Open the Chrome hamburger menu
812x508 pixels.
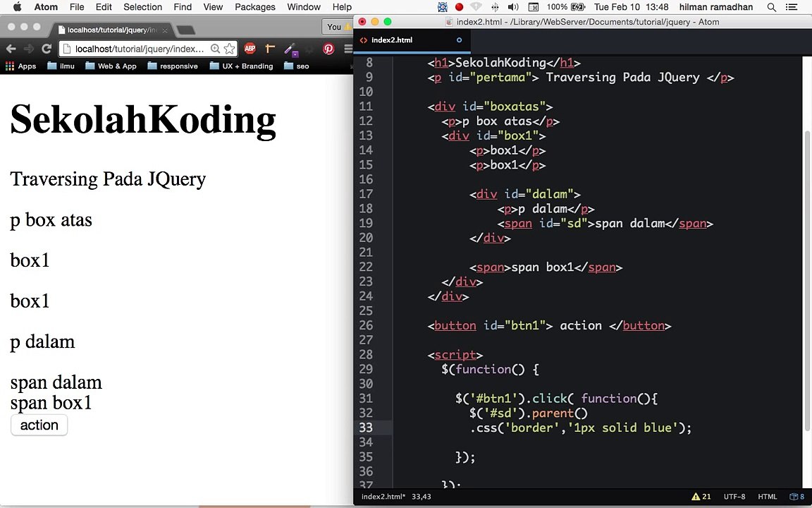coord(348,49)
